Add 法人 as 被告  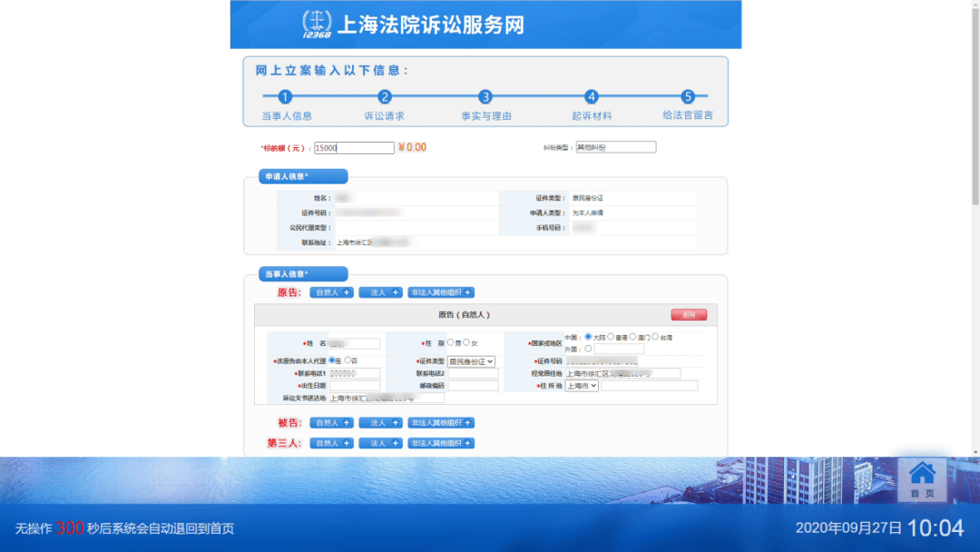380,423
